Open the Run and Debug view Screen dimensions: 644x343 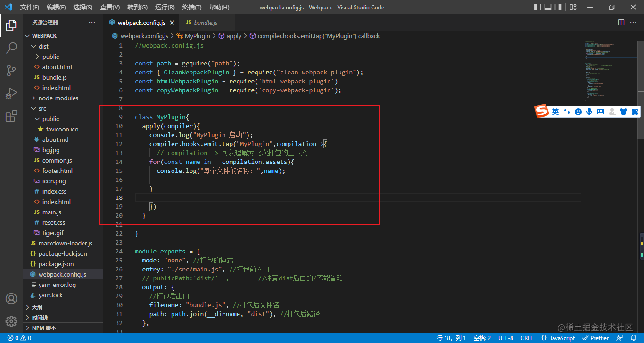coord(11,93)
